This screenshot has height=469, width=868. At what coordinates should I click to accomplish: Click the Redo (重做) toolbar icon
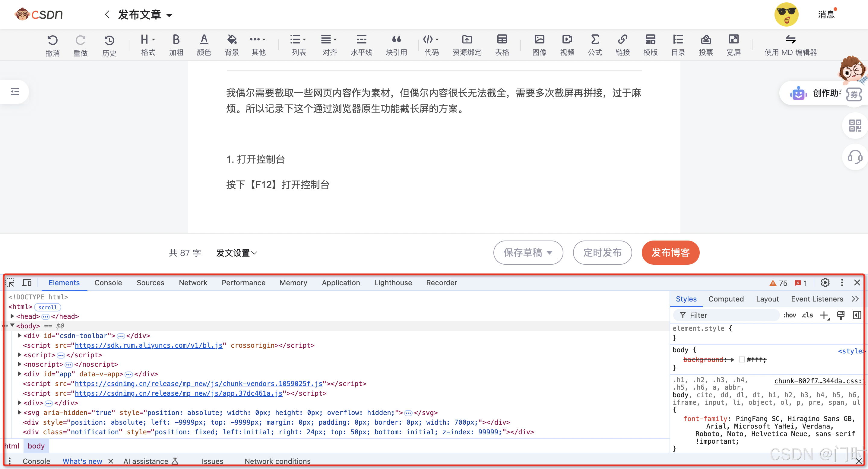point(81,45)
